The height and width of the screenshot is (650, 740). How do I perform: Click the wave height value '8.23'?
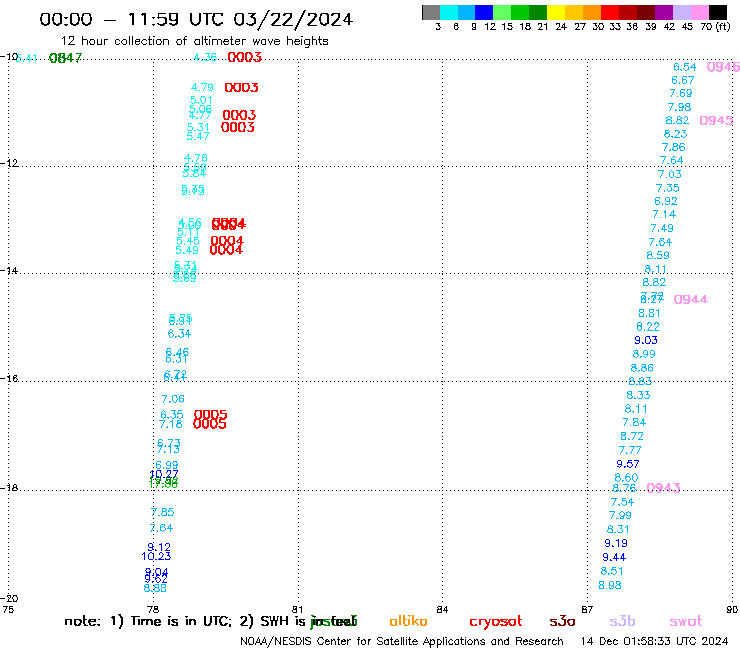pyautogui.click(x=675, y=134)
